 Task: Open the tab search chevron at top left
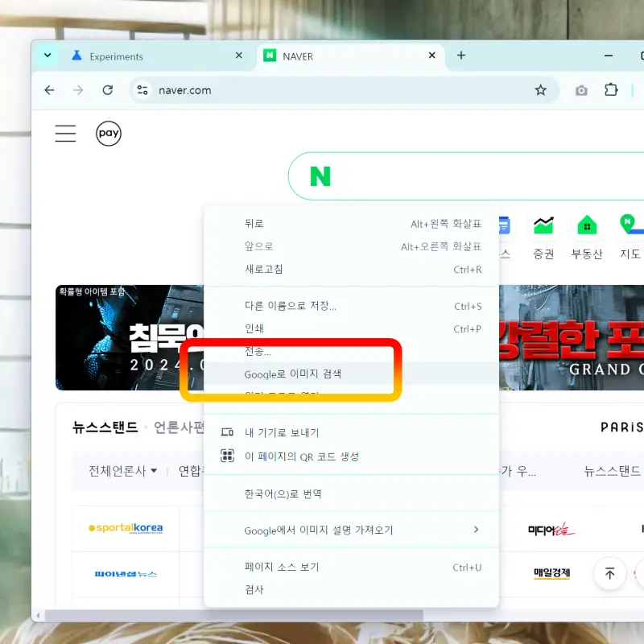coord(46,56)
